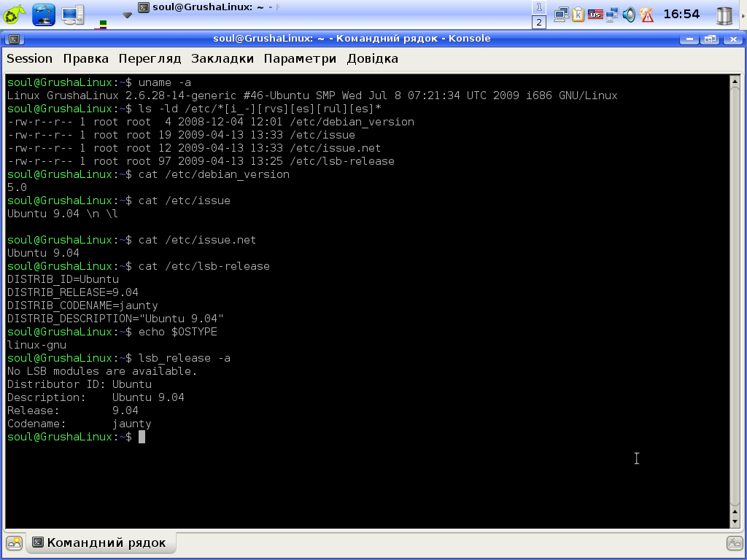
Task: Switch to virtual desktop 2 in pager
Action: 539,22
